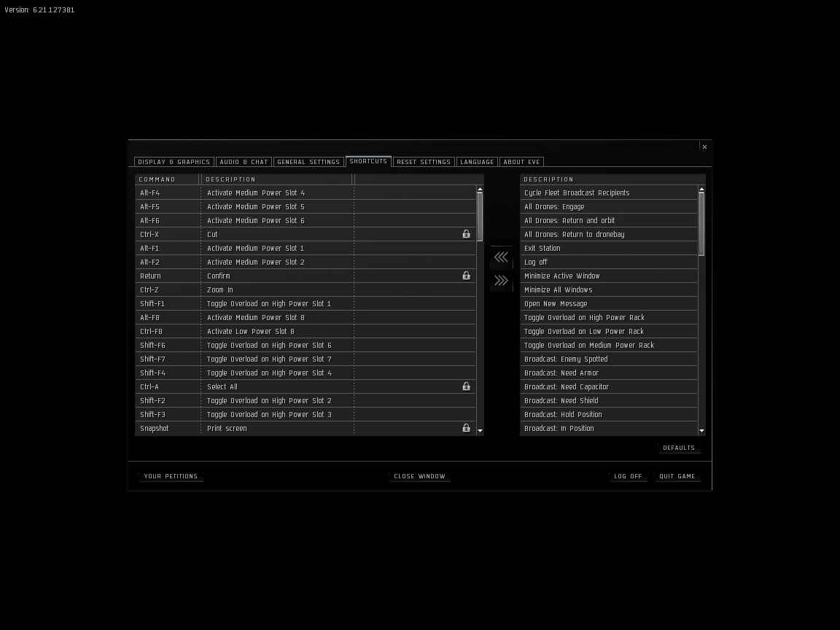
Task: Go to the General Settings tab
Action: click(308, 162)
